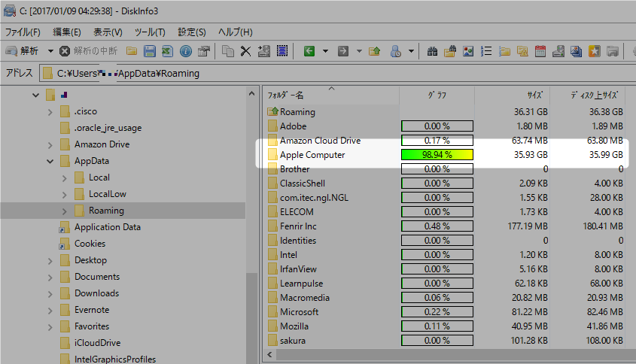
Task: Click the floppy disk save icon
Action: click(150, 51)
